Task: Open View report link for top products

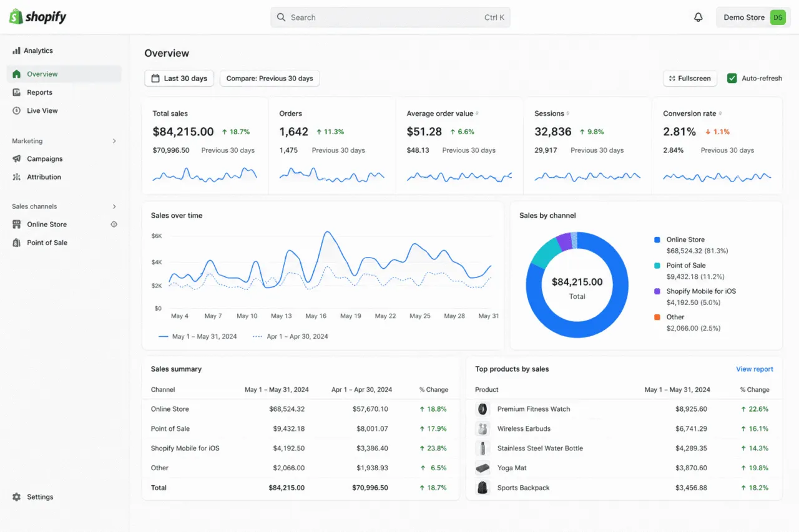Action: [755, 369]
